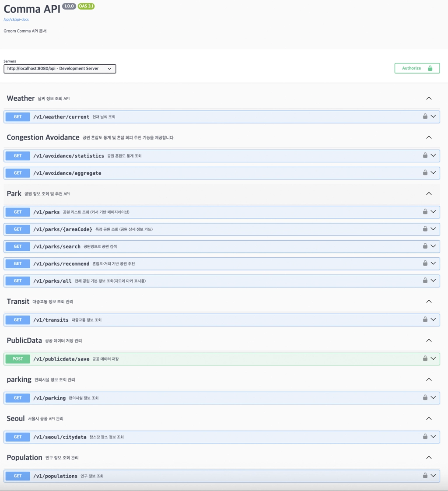Click the lock icon on /v1/publicdata/save row
This screenshot has height=491, width=448.
click(425, 358)
